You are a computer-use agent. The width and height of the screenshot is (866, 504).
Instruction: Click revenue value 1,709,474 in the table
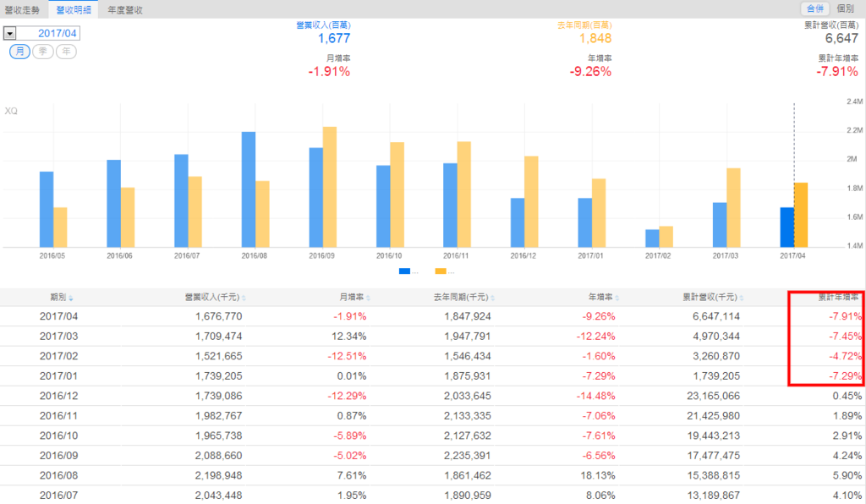(219, 337)
